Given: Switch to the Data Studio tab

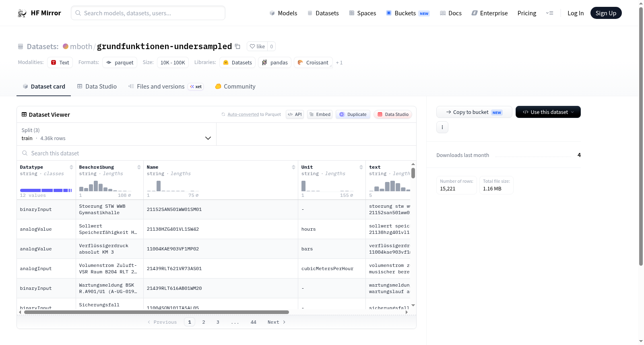Looking at the screenshot, I should 97,87.
